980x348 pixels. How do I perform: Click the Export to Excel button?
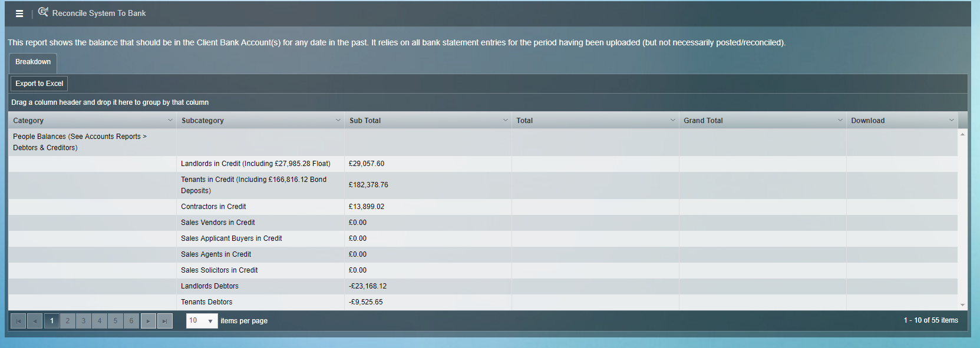pos(39,84)
